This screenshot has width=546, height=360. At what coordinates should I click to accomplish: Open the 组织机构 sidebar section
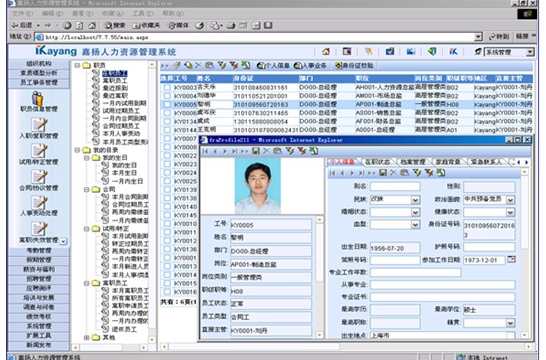pyautogui.click(x=39, y=63)
